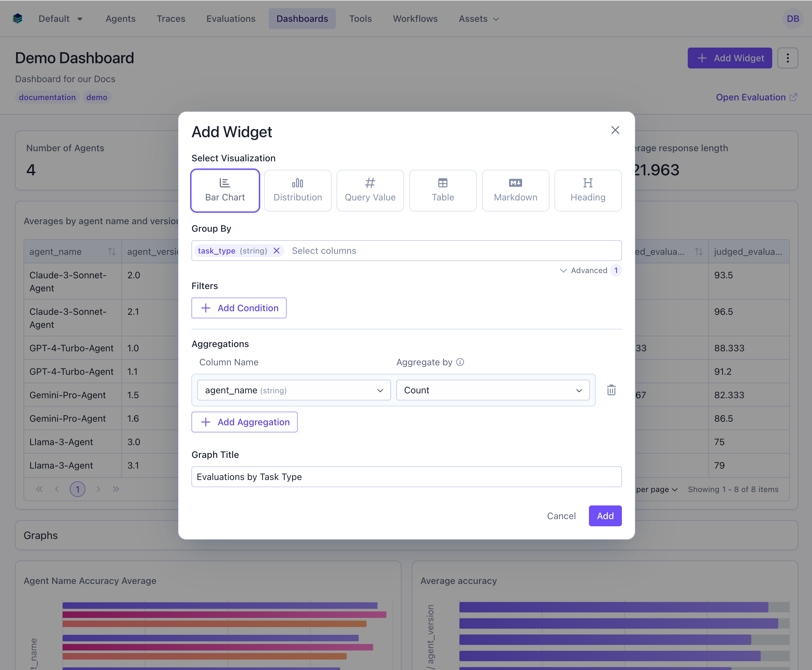
Task: Click the Add button to confirm
Action: pos(605,516)
